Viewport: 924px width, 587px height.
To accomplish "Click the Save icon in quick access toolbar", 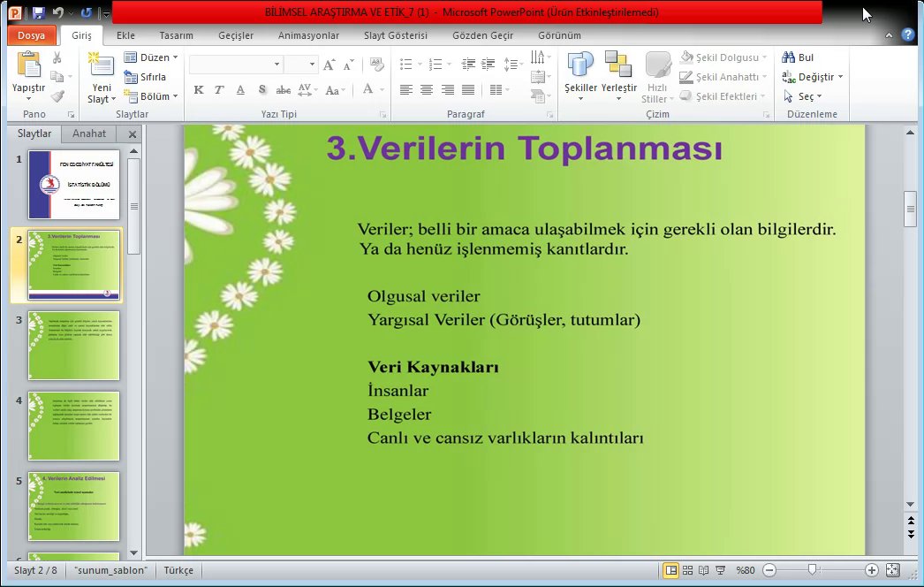I will [39, 12].
